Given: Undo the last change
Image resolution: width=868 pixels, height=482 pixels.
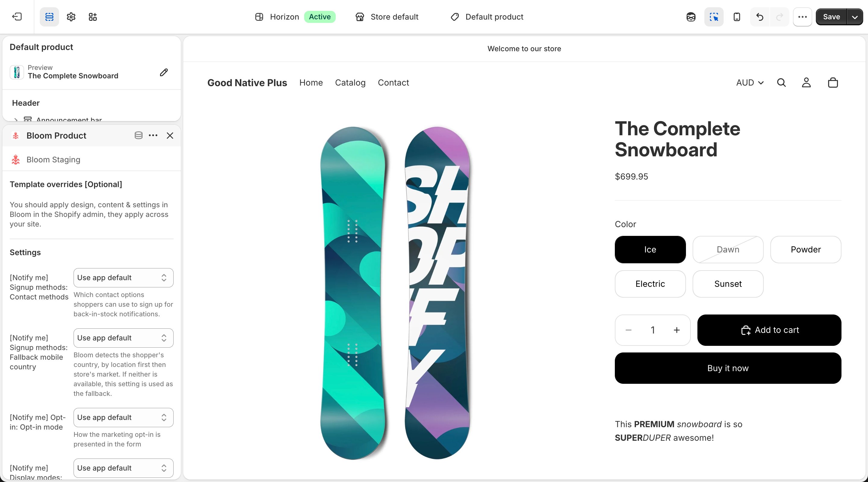Looking at the screenshot, I should 759,17.
